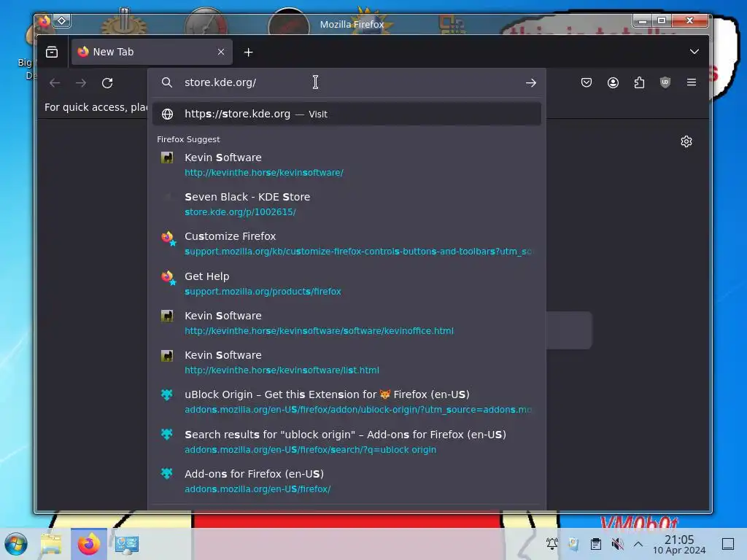Open uBlock Origin extension page suggestion
747x560 pixels.
tap(347, 402)
